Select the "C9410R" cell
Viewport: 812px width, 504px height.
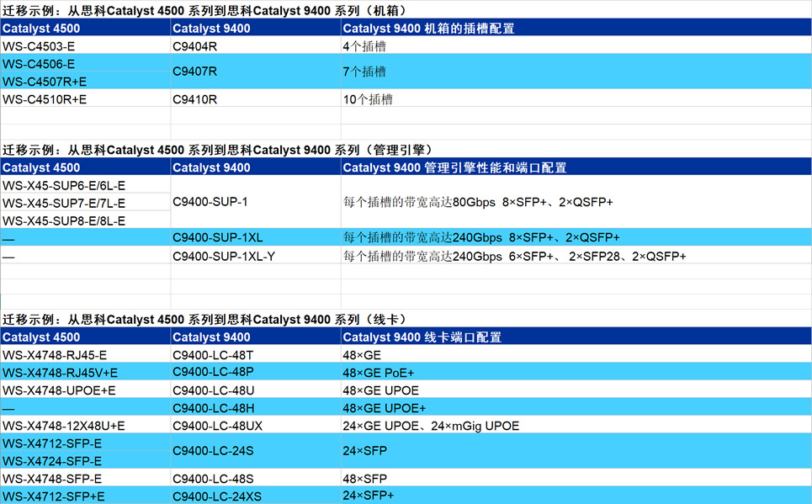[x=256, y=98]
